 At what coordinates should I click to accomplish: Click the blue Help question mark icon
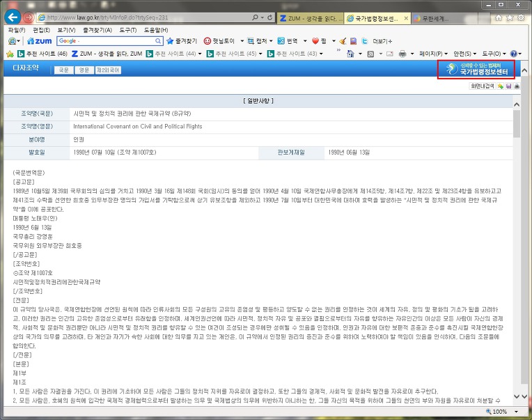click(514, 54)
